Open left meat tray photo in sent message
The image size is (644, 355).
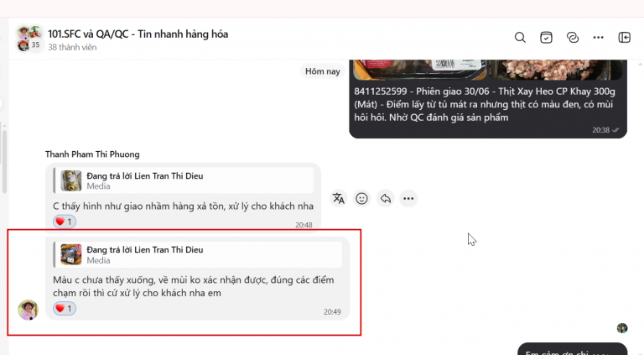[x=420, y=70]
